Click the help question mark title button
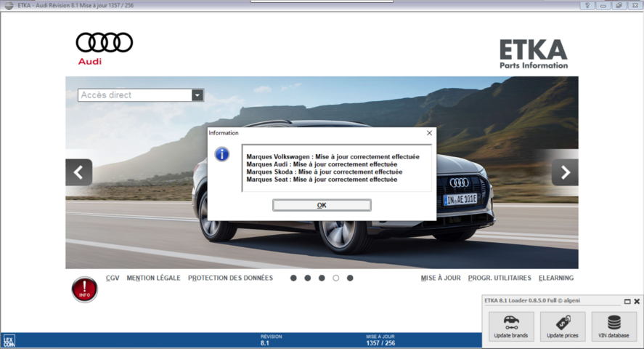This screenshot has height=349, width=644. click(x=587, y=5)
